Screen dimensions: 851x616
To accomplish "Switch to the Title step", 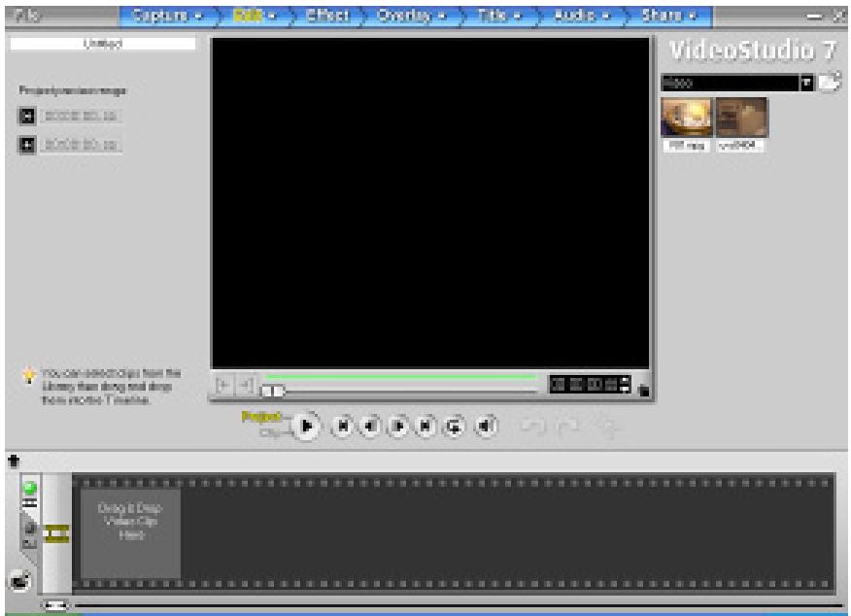I will (499, 16).
